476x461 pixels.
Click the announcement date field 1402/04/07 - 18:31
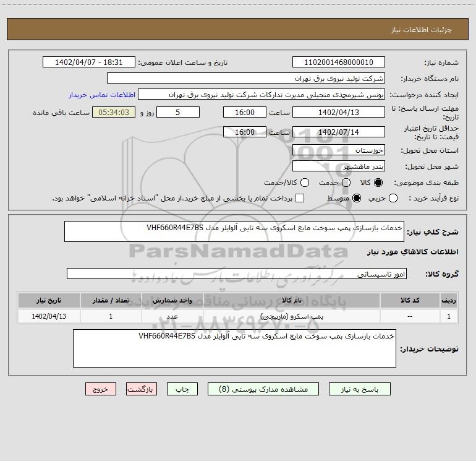click(88, 62)
